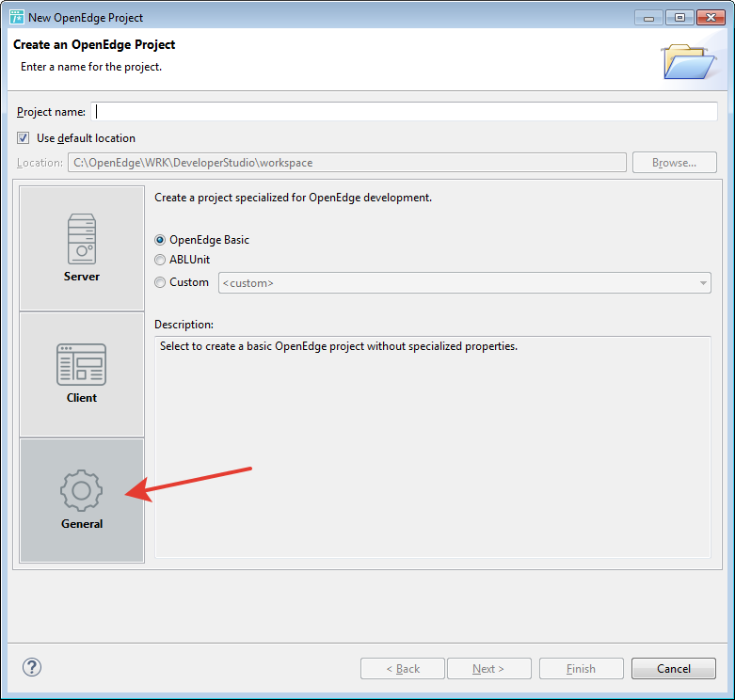Click the Description text box
The width and height of the screenshot is (735, 700).
(433, 447)
